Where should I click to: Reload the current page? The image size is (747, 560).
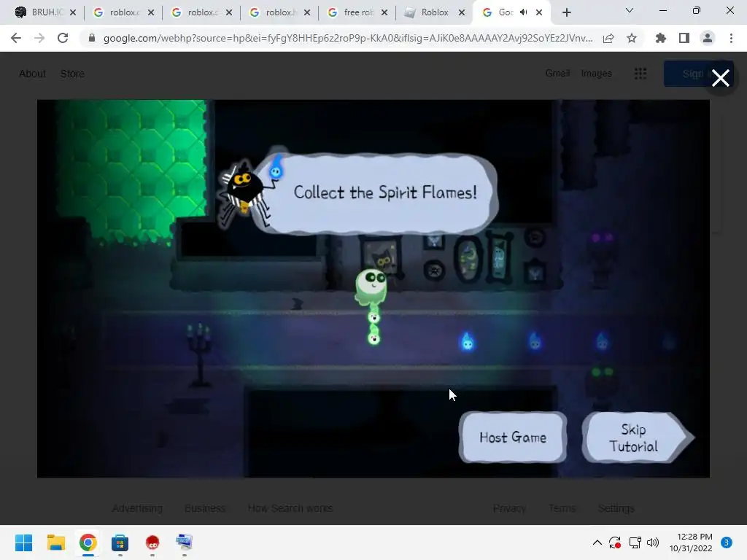[x=63, y=38]
